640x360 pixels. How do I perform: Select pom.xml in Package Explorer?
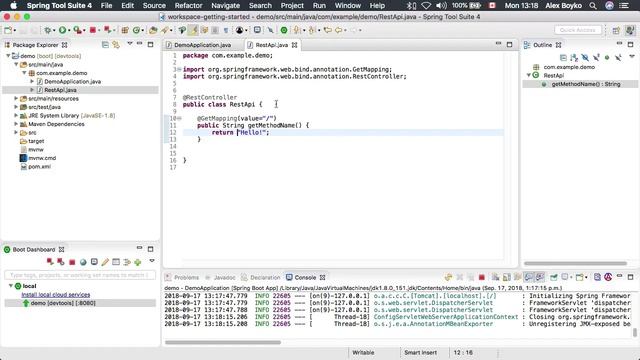click(40, 167)
